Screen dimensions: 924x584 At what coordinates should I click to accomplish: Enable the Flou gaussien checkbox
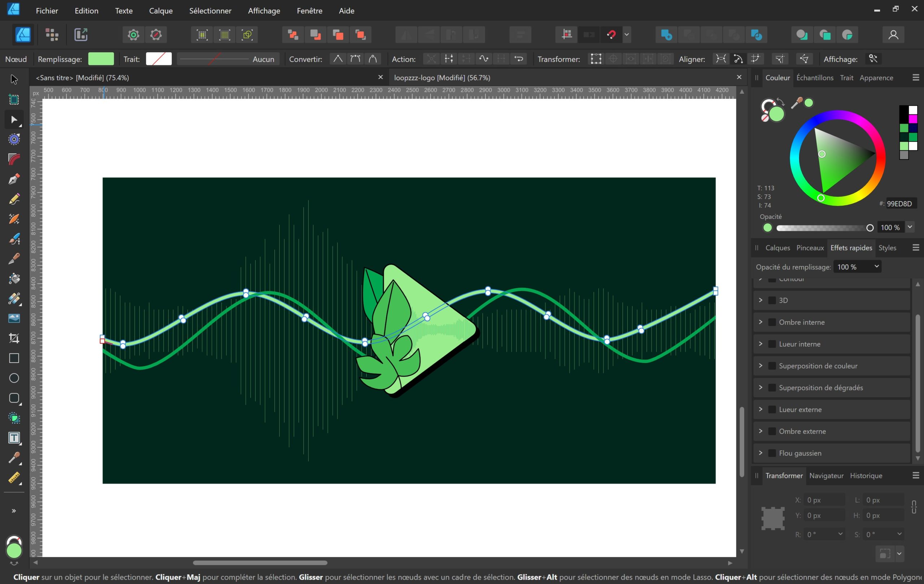pos(772,453)
